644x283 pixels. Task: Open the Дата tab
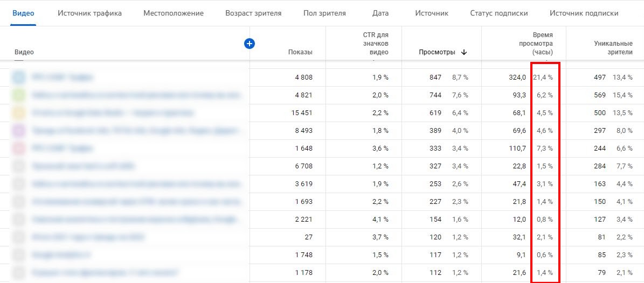380,13
